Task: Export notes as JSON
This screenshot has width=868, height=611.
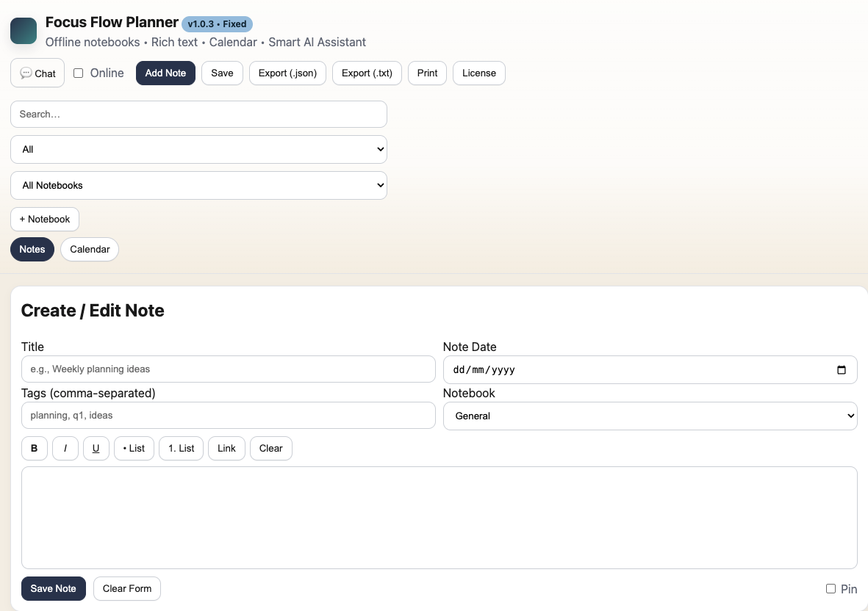Action: click(287, 73)
